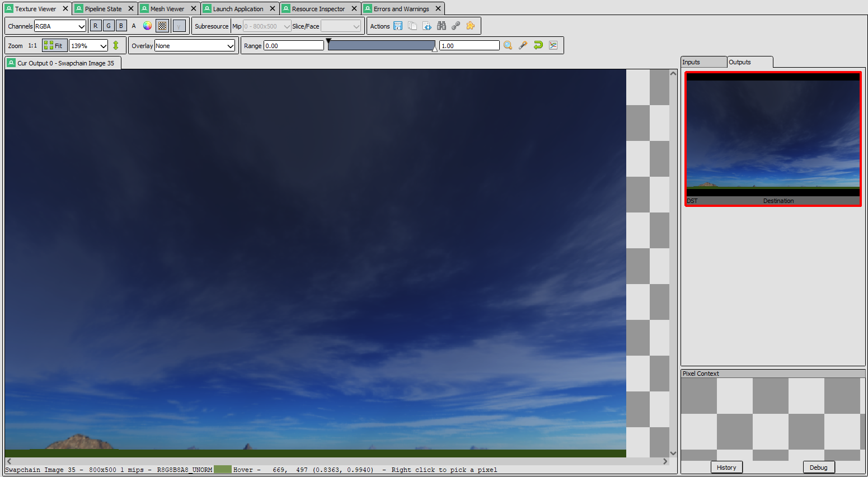Reset the range with the green undo arrow
This screenshot has width=868, height=477.
click(x=538, y=45)
